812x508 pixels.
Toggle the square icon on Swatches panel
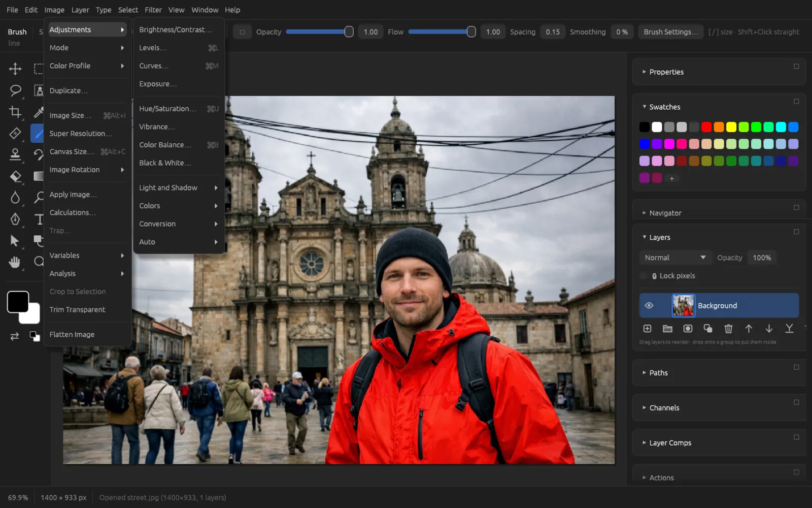click(796, 102)
